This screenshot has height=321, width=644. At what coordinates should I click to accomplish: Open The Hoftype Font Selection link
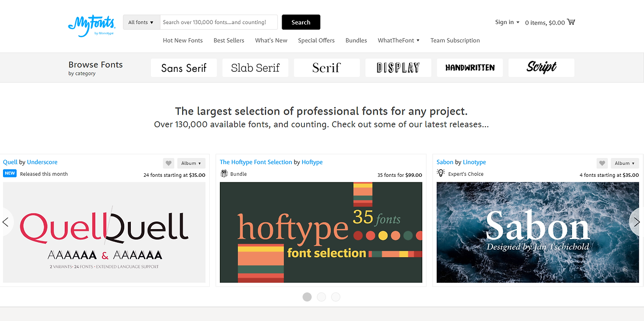coord(256,162)
